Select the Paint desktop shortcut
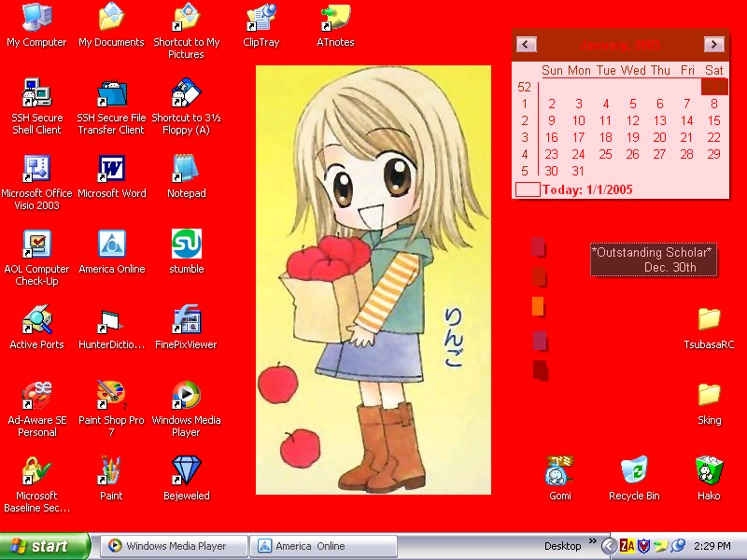Image resolution: width=747 pixels, height=560 pixels. [111, 470]
